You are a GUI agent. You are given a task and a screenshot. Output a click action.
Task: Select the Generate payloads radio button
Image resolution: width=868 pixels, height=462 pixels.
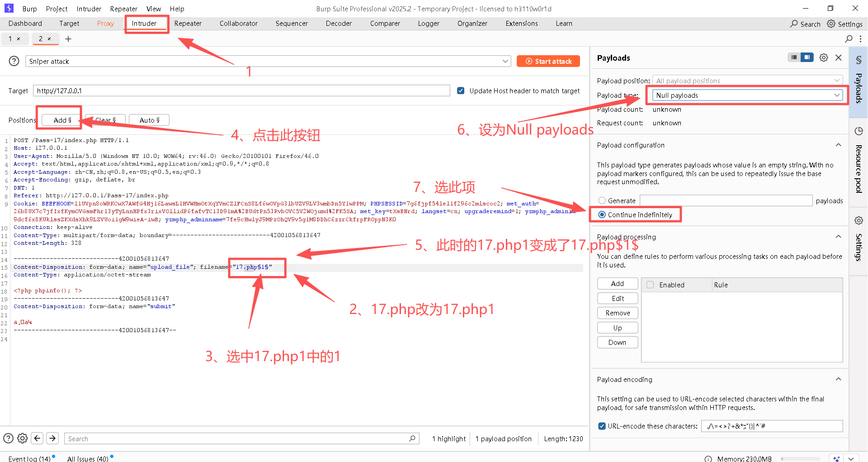point(602,200)
